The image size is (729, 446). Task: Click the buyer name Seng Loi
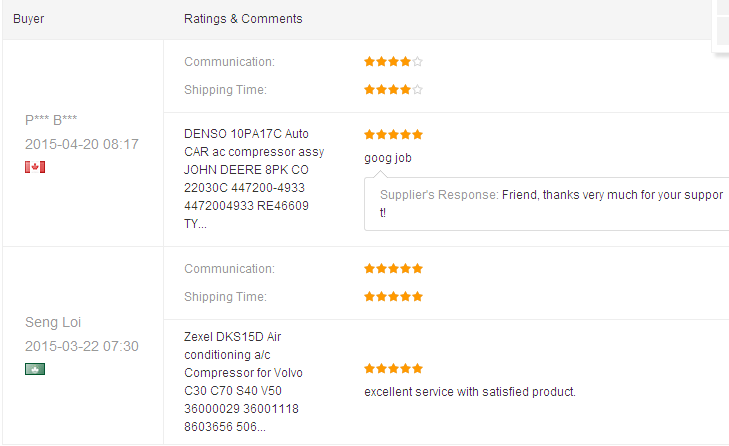coord(53,323)
